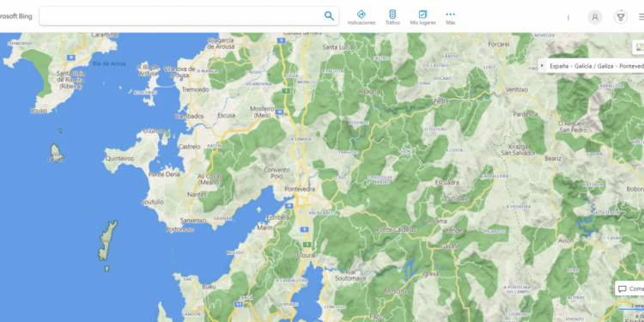Click the Soutullo label
The image size is (644, 322).
(x=152, y=202)
